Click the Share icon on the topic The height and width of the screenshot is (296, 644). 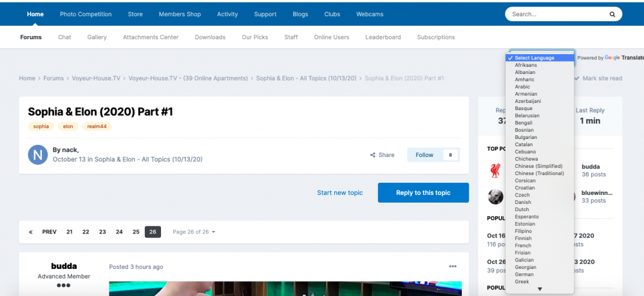[382, 155]
